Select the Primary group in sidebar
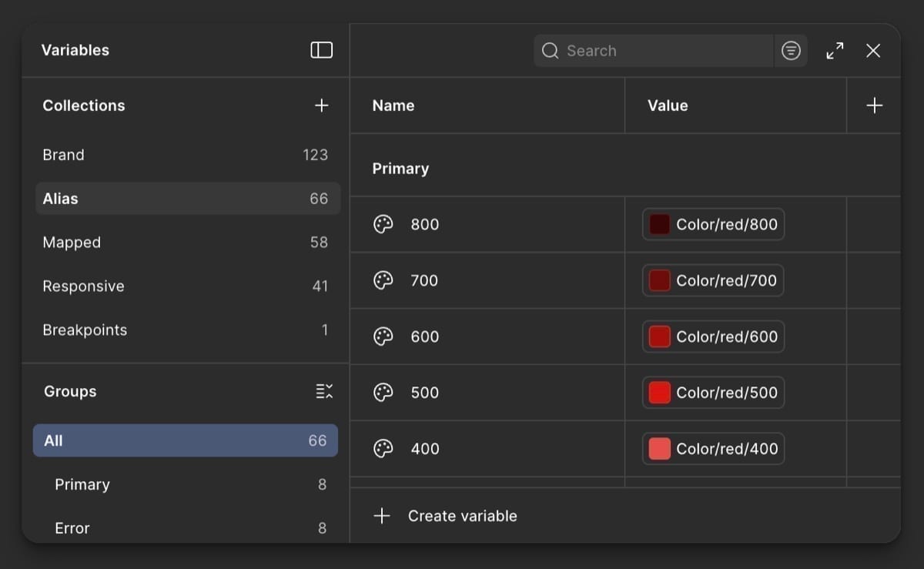924x569 pixels. point(186,484)
